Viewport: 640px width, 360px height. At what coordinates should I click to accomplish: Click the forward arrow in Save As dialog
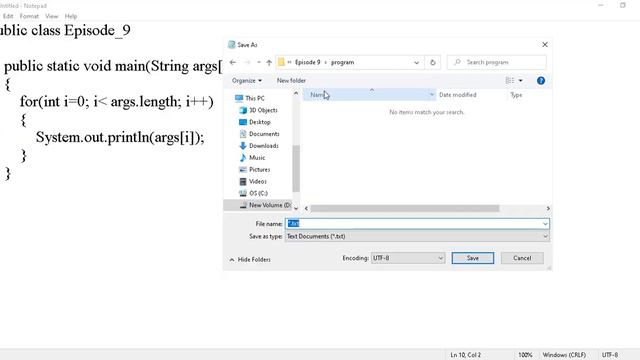pos(247,62)
